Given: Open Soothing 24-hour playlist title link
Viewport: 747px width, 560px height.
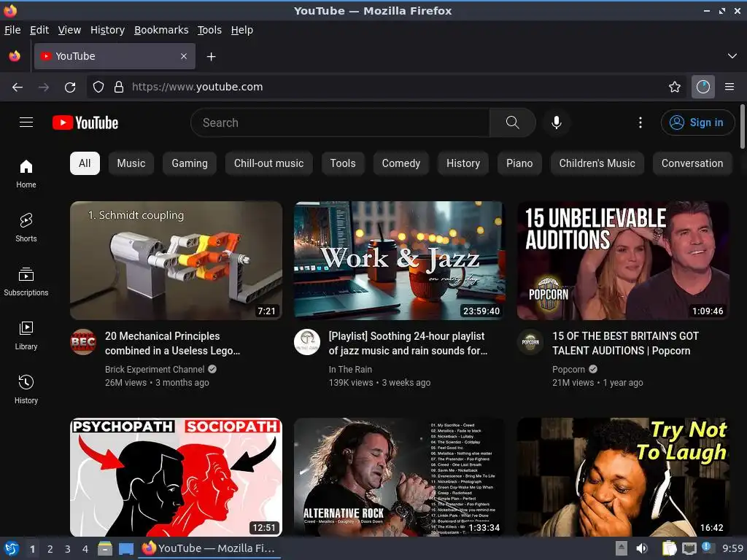Looking at the screenshot, I should [408, 343].
